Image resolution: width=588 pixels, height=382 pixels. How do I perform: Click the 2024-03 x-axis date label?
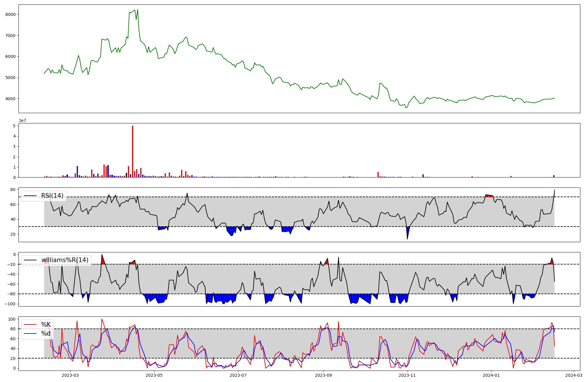[x=574, y=375]
